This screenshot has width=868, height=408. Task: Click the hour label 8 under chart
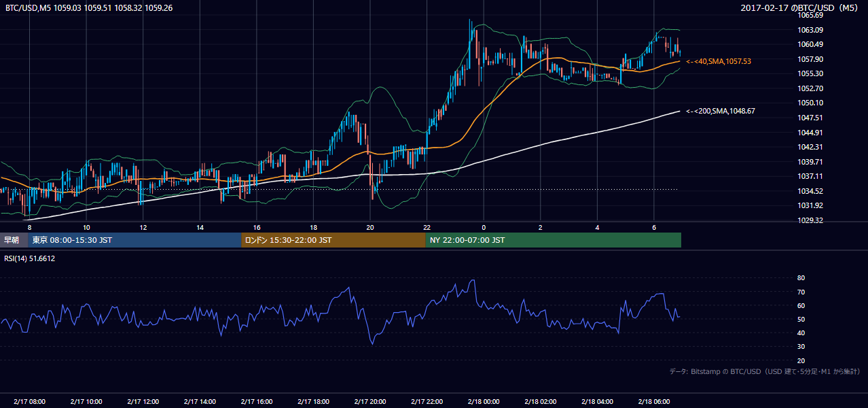click(x=29, y=227)
